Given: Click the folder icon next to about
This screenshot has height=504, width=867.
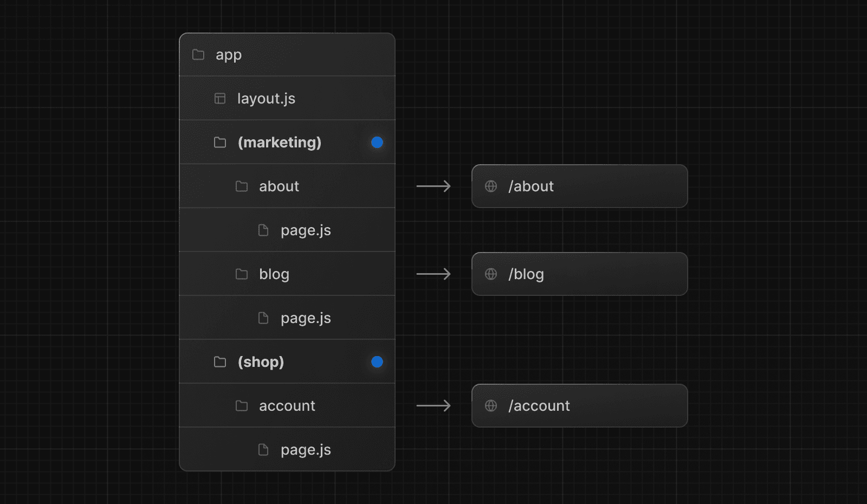Looking at the screenshot, I should (x=242, y=186).
